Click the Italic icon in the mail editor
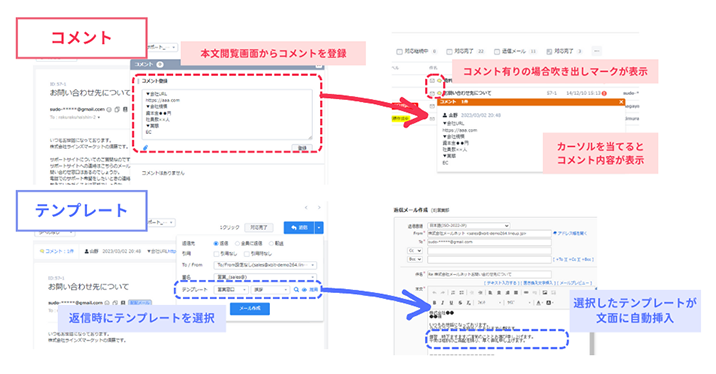 [442, 302]
